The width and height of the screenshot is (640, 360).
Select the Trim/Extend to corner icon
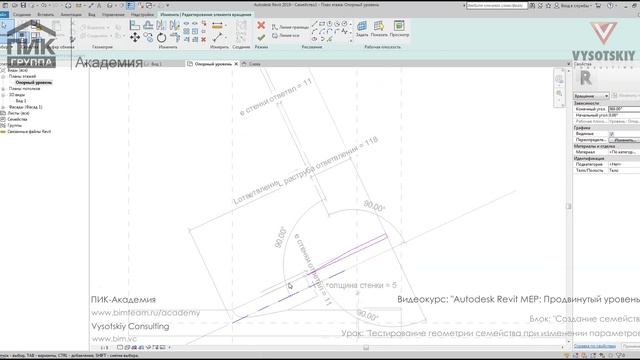[175, 38]
